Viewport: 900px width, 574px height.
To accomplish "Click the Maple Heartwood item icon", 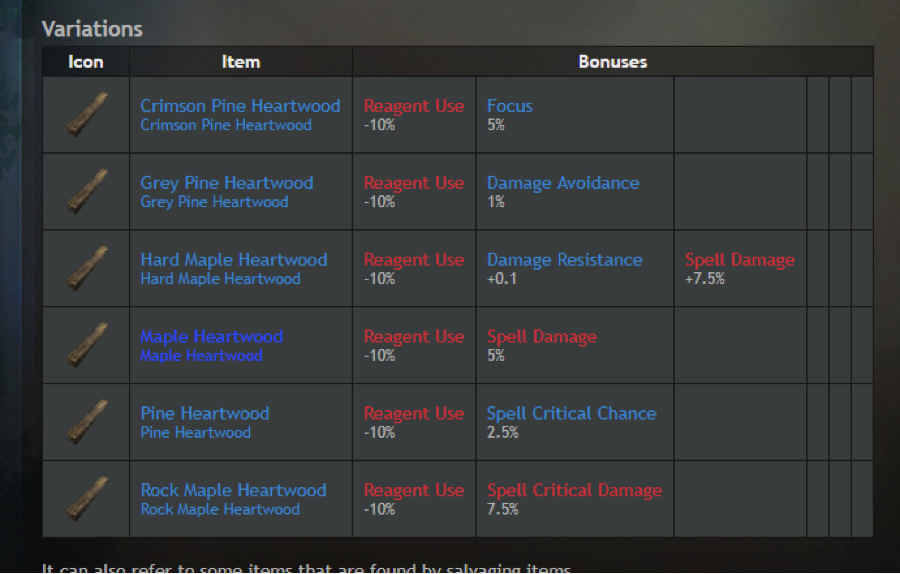I will coord(87,345).
